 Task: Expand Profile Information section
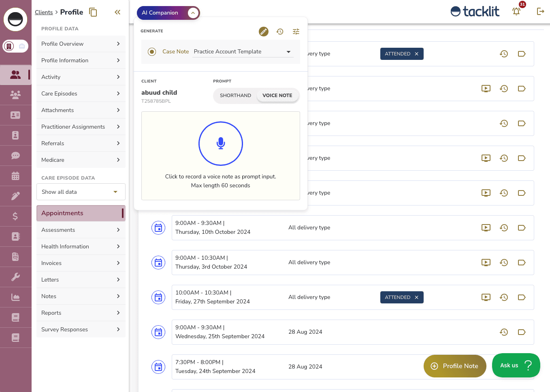(x=81, y=60)
